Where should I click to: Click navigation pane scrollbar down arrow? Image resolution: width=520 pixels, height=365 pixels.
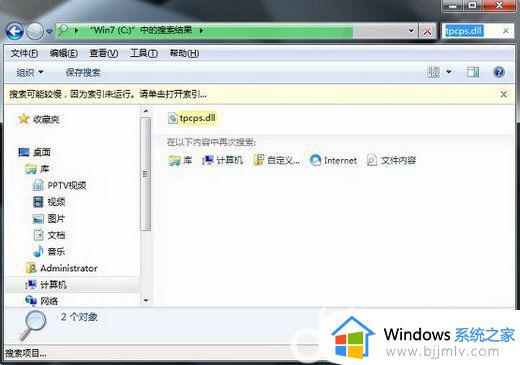[146, 300]
